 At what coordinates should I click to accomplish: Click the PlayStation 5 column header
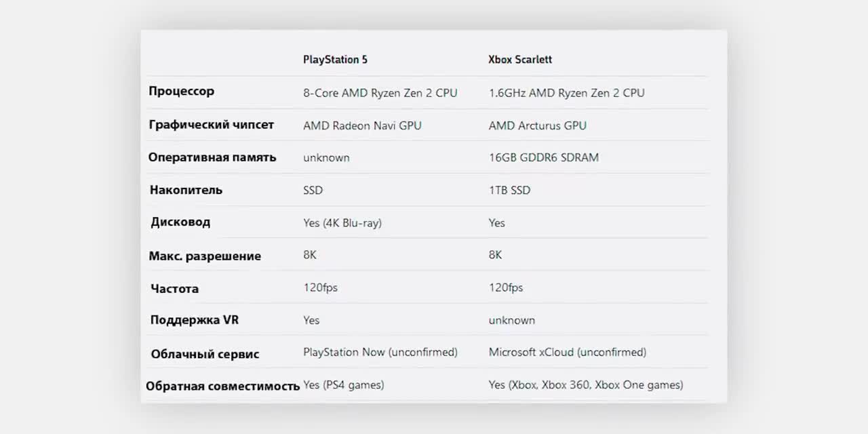click(335, 60)
